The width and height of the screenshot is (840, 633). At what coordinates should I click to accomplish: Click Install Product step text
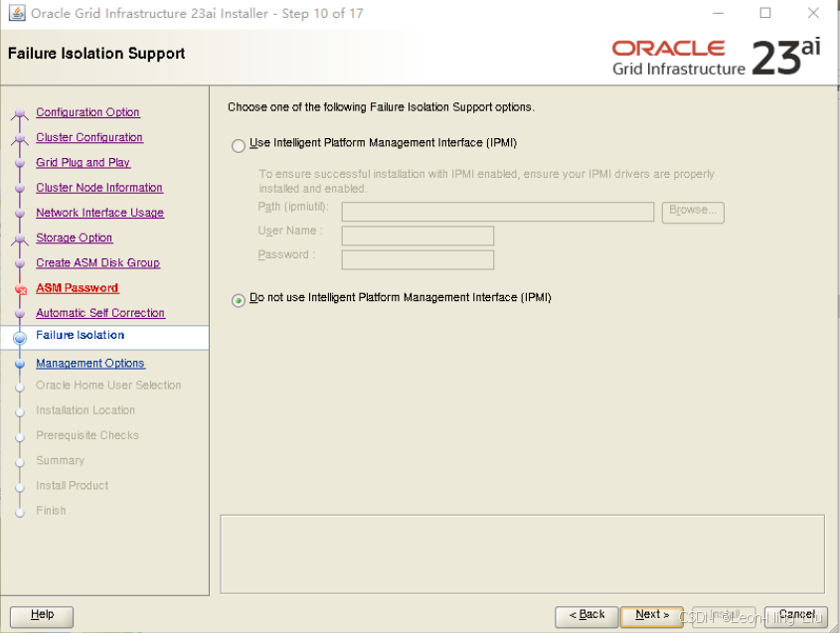point(72,486)
